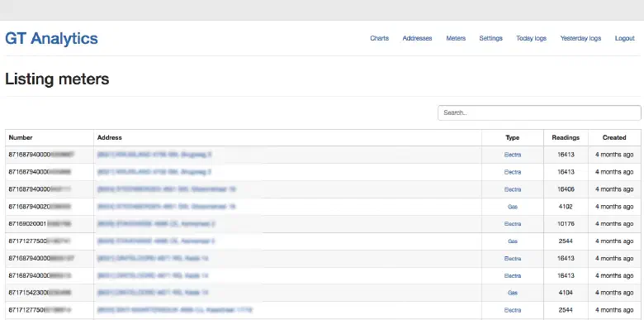Open the Gas type link with 4102 readings
The height and width of the screenshot is (320, 644).
tap(513, 207)
